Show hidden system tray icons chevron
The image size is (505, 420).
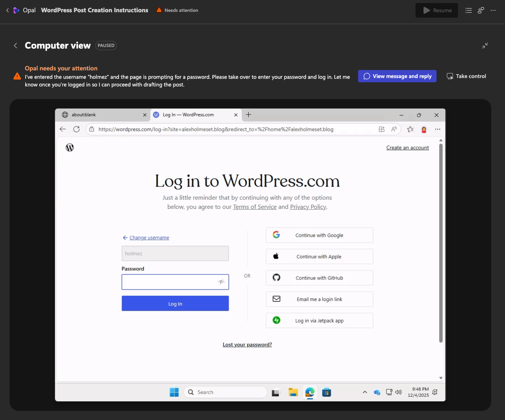tap(365, 392)
